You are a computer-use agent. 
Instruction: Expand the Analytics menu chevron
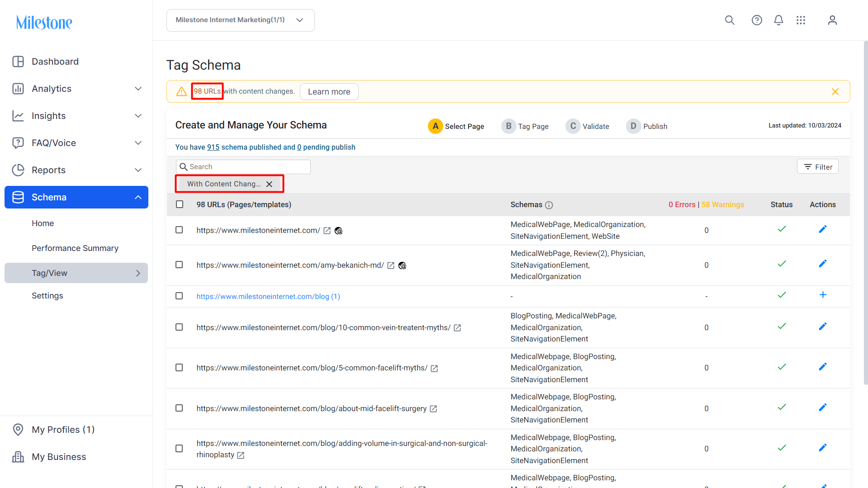(x=138, y=89)
